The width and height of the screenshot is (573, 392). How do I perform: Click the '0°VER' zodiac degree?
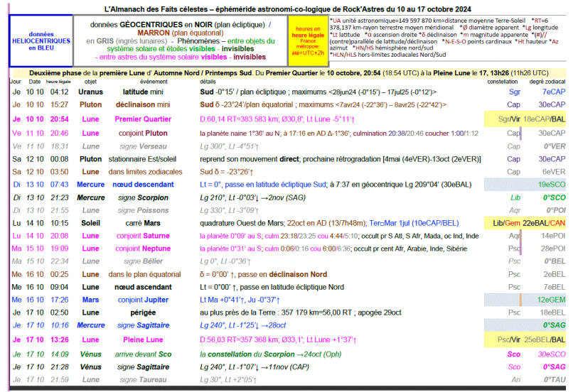click(555, 146)
